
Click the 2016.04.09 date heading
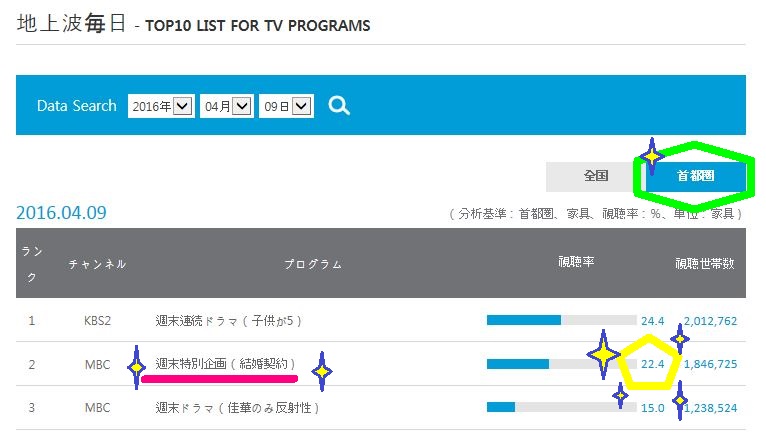click(61, 213)
